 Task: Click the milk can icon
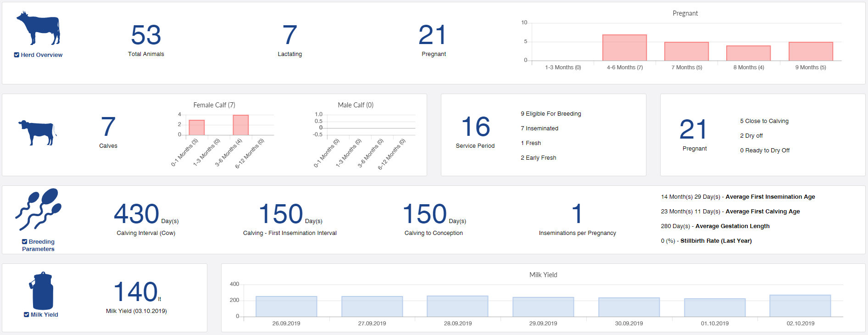pyautogui.click(x=41, y=290)
